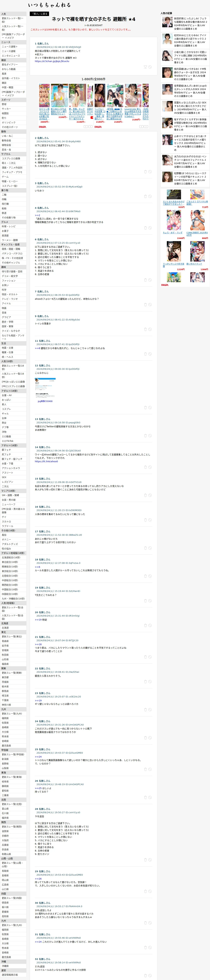Click the block (⊘) icon on post 2
210x980 pixels.
point(150,171)
